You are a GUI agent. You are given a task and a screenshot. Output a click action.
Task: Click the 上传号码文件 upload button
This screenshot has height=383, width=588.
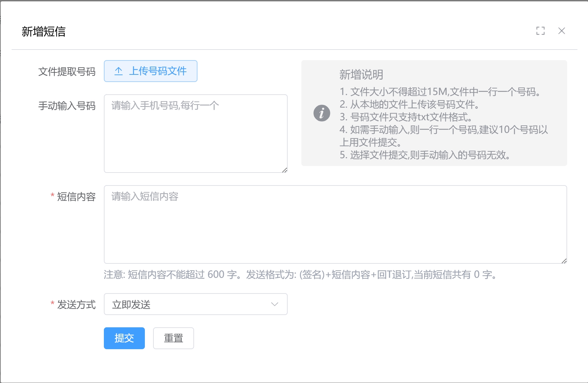coord(151,71)
